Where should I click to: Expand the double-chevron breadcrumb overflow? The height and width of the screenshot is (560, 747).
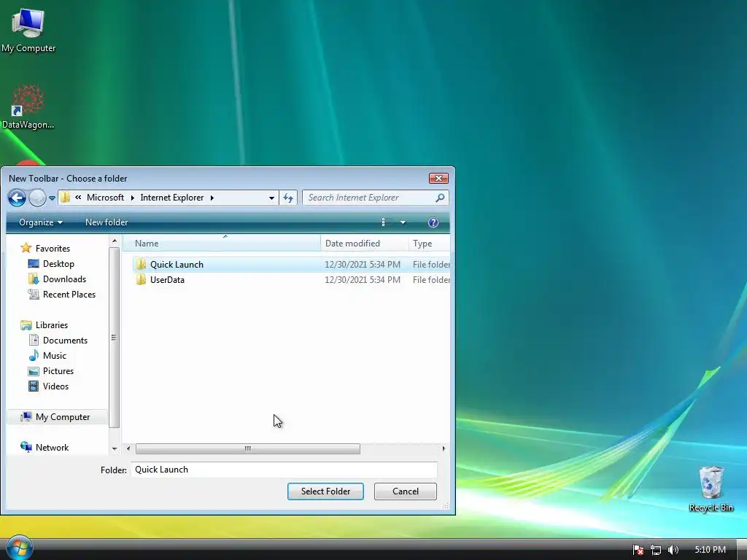(x=78, y=198)
